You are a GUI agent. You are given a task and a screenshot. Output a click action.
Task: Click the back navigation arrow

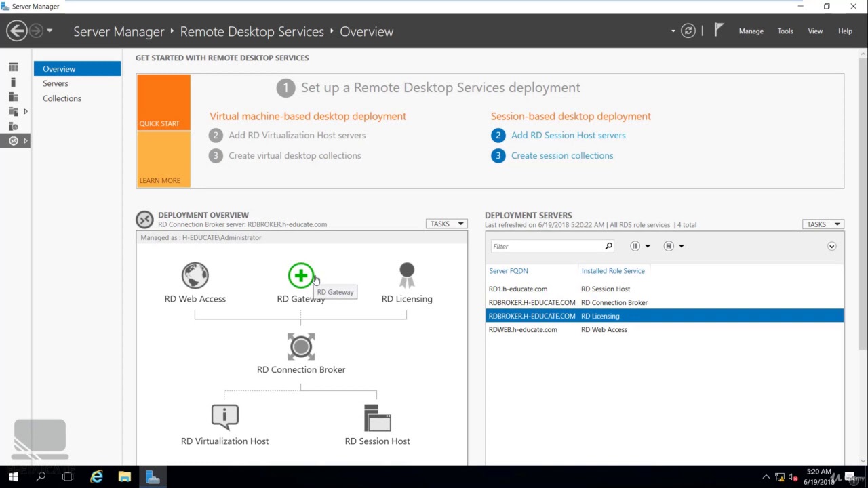pyautogui.click(x=17, y=30)
